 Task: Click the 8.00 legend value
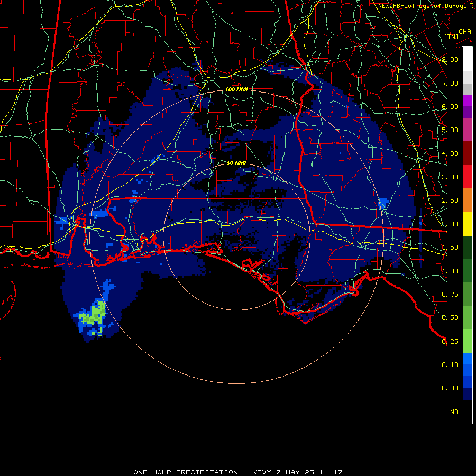pos(450,59)
